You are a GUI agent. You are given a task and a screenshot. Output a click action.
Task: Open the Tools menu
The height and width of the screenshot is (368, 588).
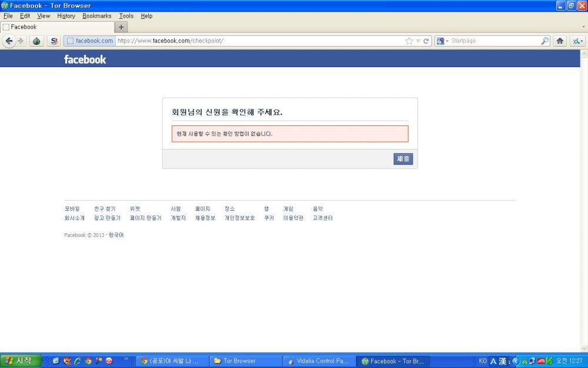[126, 16]
